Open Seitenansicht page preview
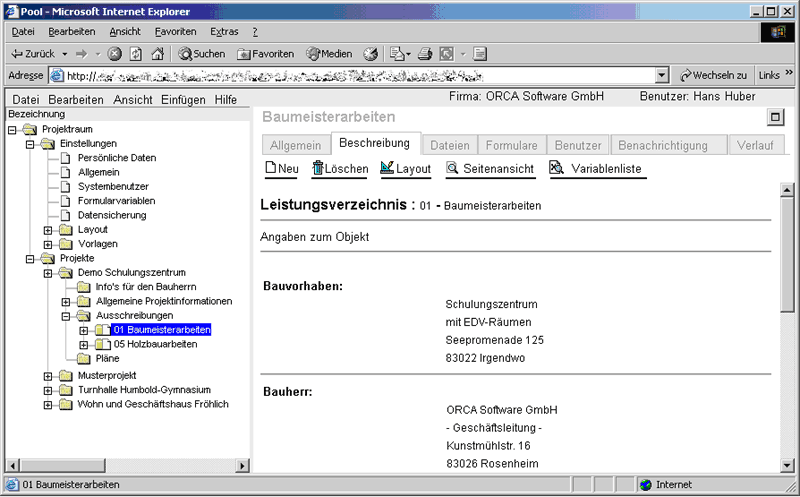The width and height of the screenshot is (800, 497). (490, 168)
